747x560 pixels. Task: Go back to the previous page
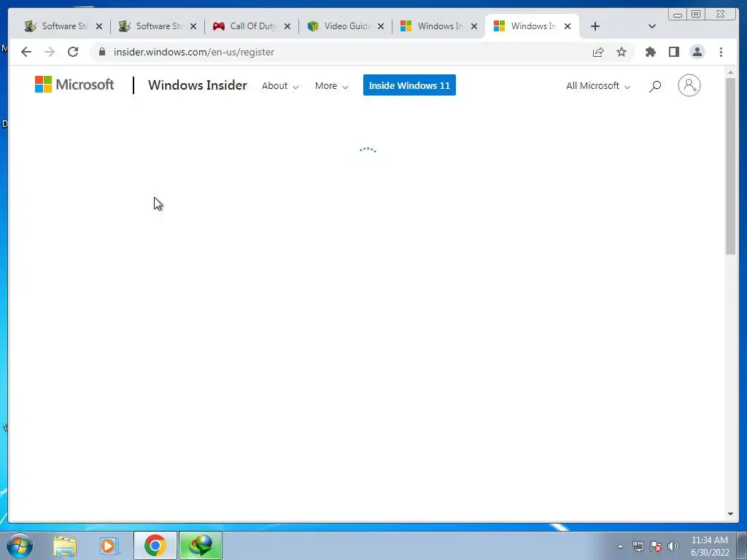26,52
